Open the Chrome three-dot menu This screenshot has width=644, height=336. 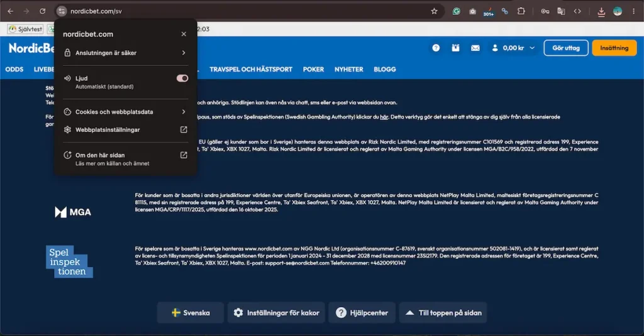pyautogui.click(x=633, y=11)
